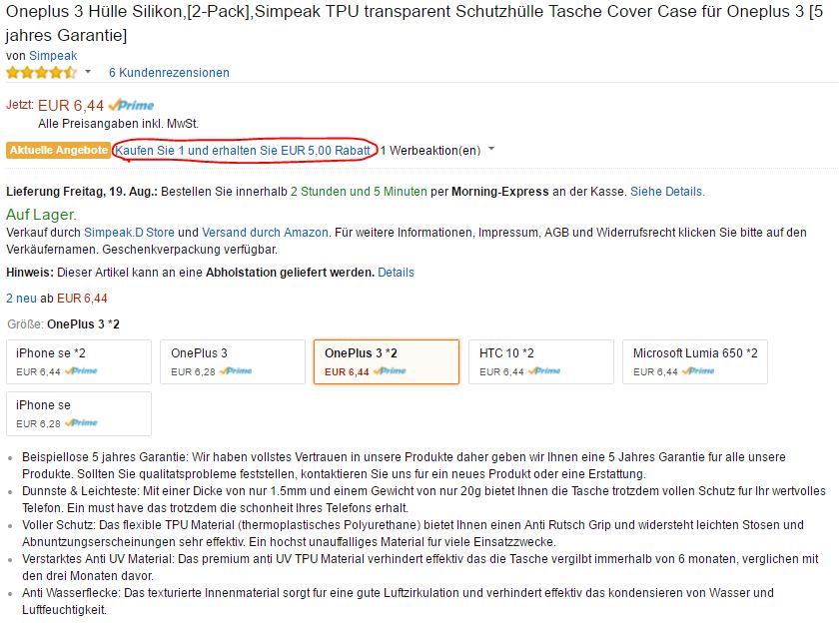The image size is (840, 631).
Task: Click the 'Auf Lager.' availability text
Action: click(x=41, y=215)
